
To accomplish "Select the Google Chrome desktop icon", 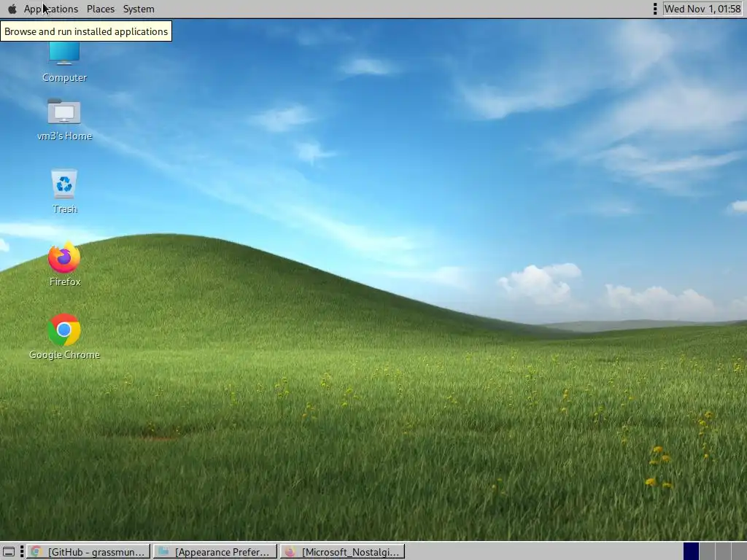I will [64, 330].
